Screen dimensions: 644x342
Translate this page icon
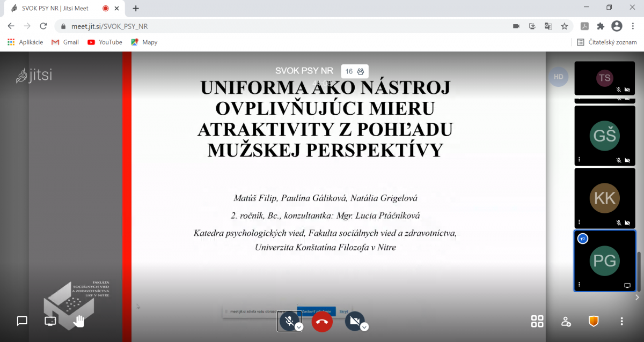point(548,26)
